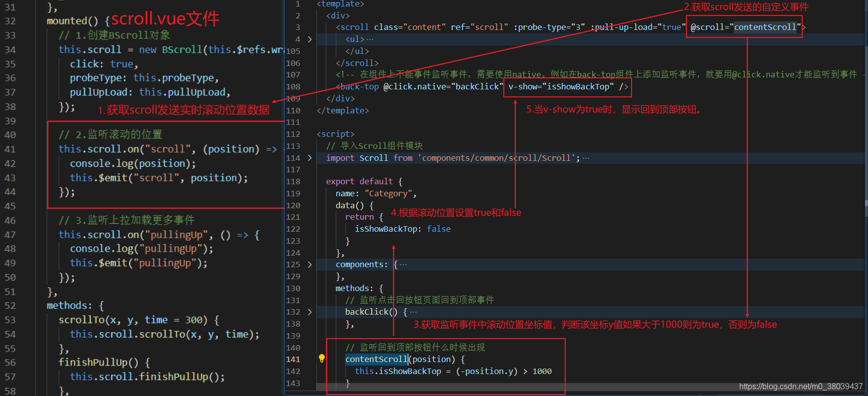Viewport: 868px width, 396px height.
Task: Click the ellipsis after backClick() {
Action: [x=413, y=312]
